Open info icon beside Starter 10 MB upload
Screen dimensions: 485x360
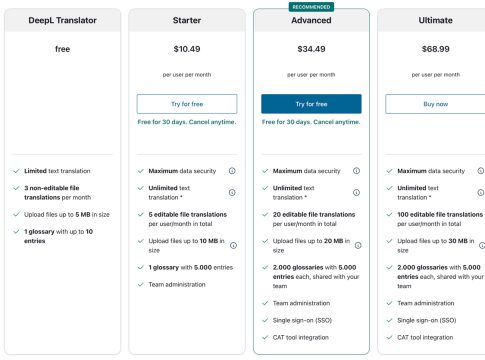(233, 246)
